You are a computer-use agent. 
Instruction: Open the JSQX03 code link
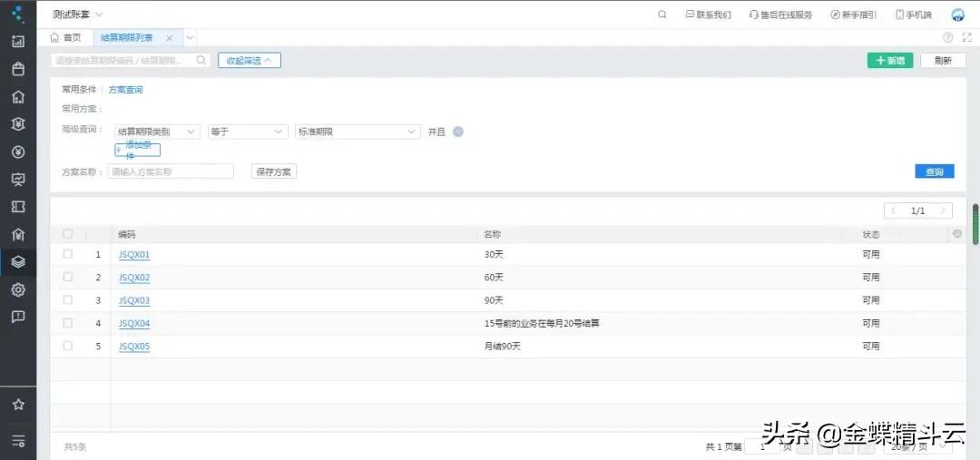[x=134, y=300]
